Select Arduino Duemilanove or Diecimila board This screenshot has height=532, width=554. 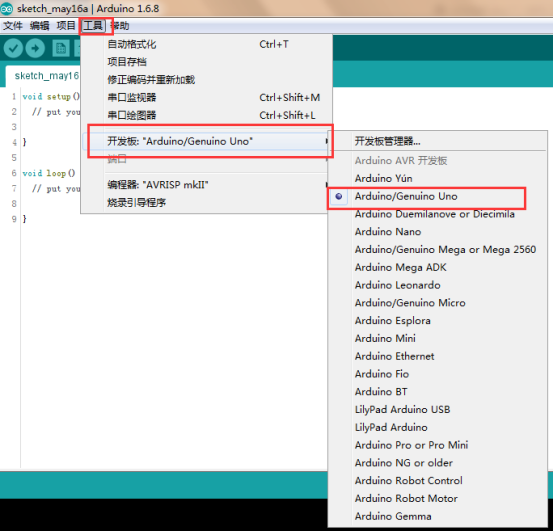click(438, 214)
